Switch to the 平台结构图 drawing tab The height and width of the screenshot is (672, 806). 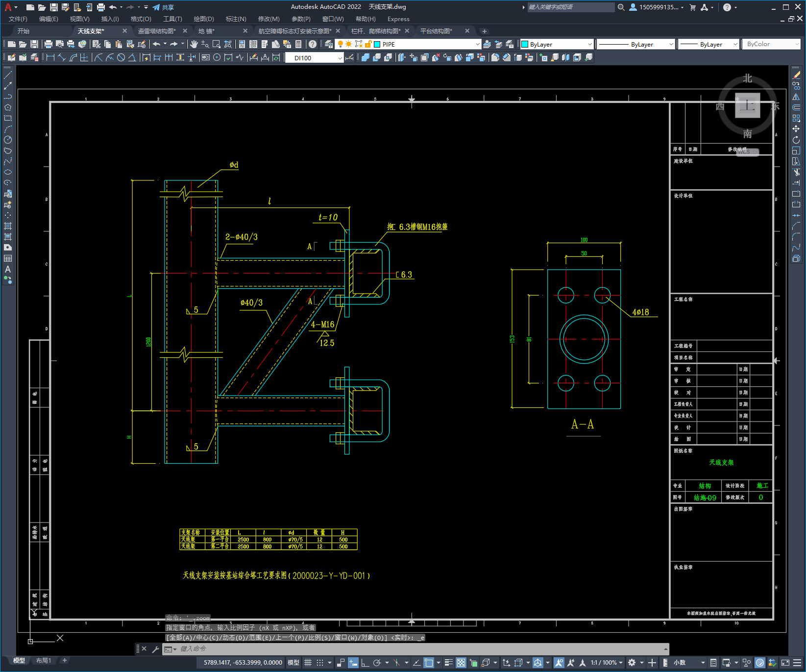tap(437, 31)
